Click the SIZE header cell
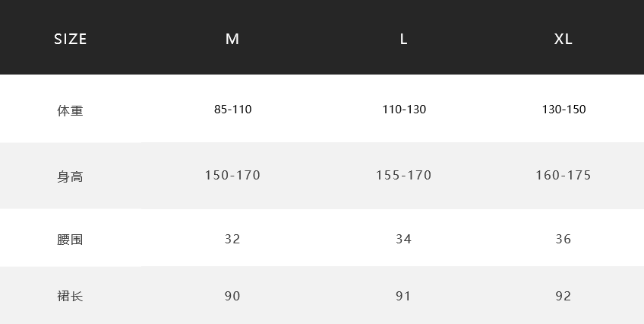 point(70,39)
